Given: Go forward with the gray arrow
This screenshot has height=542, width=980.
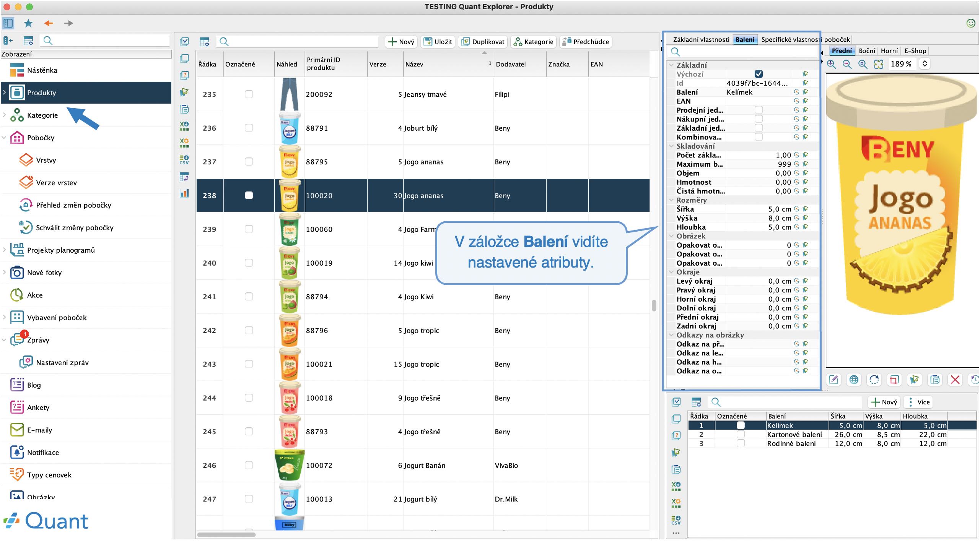Looking at the screenshot, I should [x=68, y=23].
